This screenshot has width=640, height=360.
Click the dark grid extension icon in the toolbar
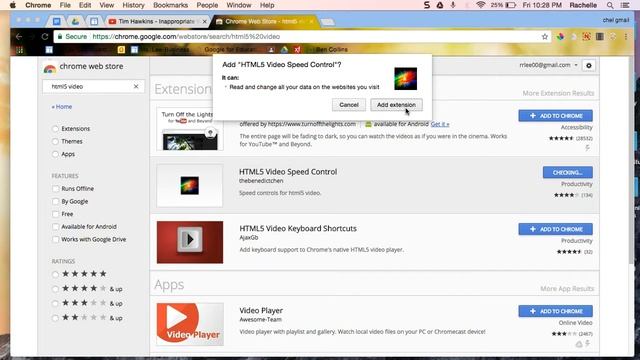600,37
